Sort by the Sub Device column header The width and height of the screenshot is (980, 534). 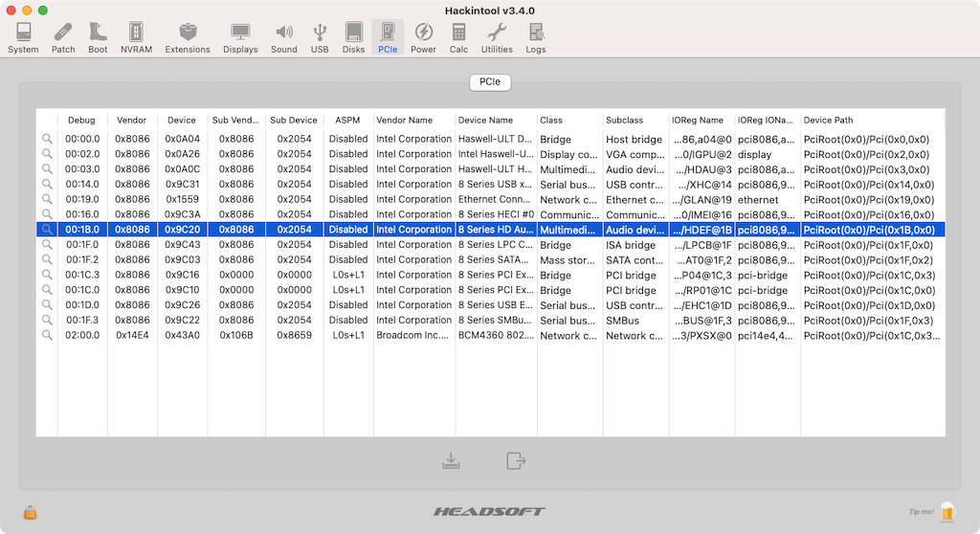[x=294, y=120]
